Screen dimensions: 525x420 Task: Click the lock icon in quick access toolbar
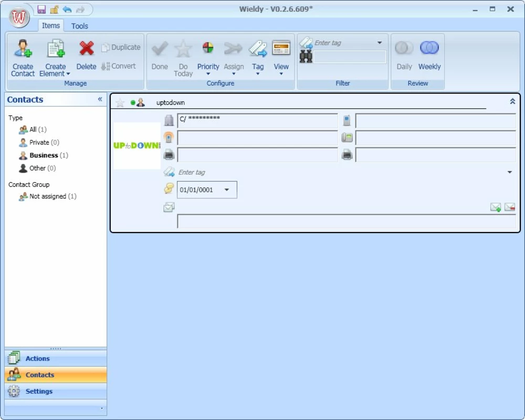click(x=54, y=9)
